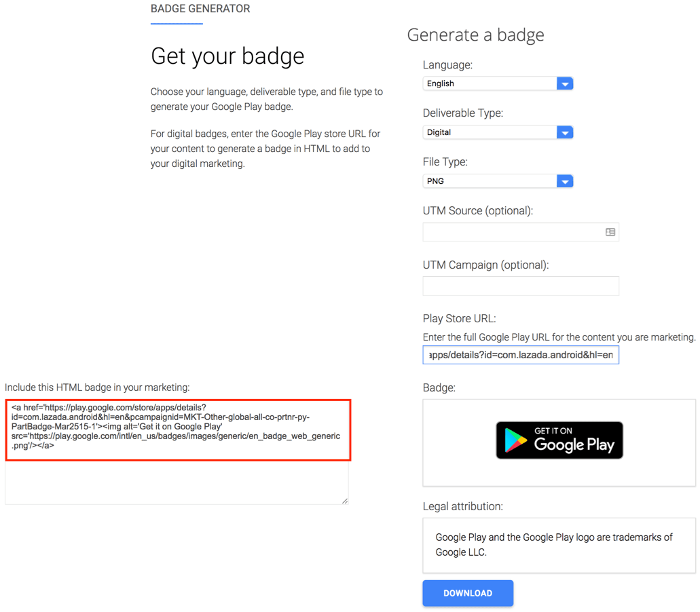Click the 'Get your badge' heading

pyautogui.click(x=227, y=56)
